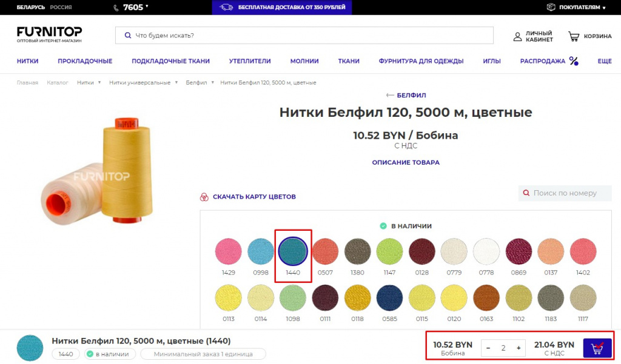
Task: Click the main search field
Action: [x=304, y=35]
